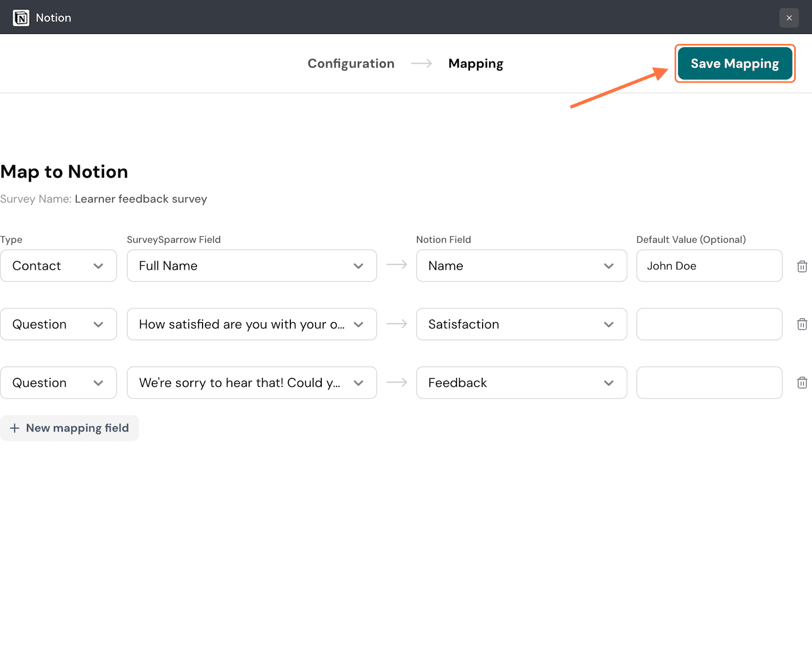The height and width of the screenshot is (671, 812).
Task: Open the Contact type dropdown
Action: (x=58, y=266)
